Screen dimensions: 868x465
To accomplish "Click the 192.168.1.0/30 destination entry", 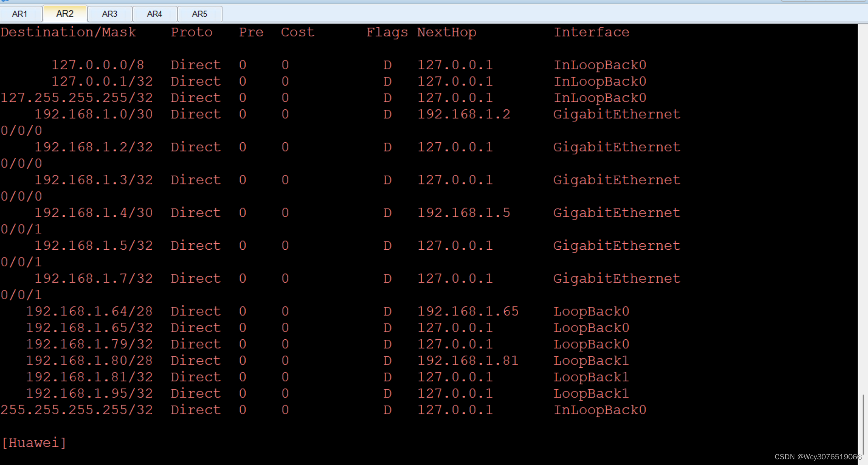I will click(x=94, y=114).
